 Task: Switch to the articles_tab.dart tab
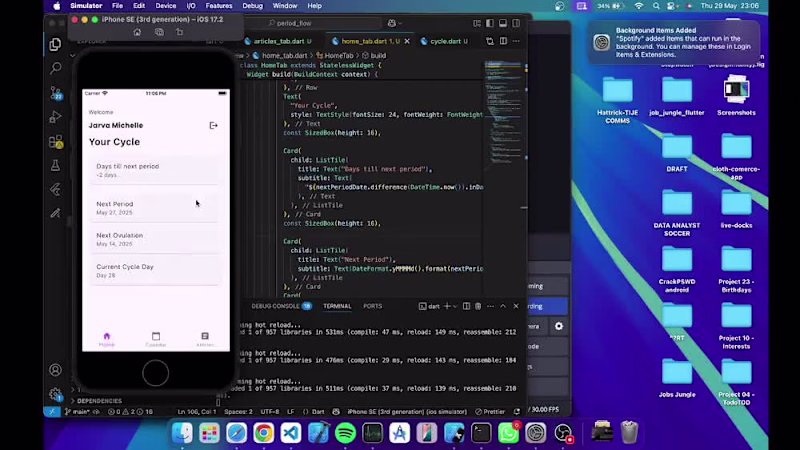(x=278, y=41)
